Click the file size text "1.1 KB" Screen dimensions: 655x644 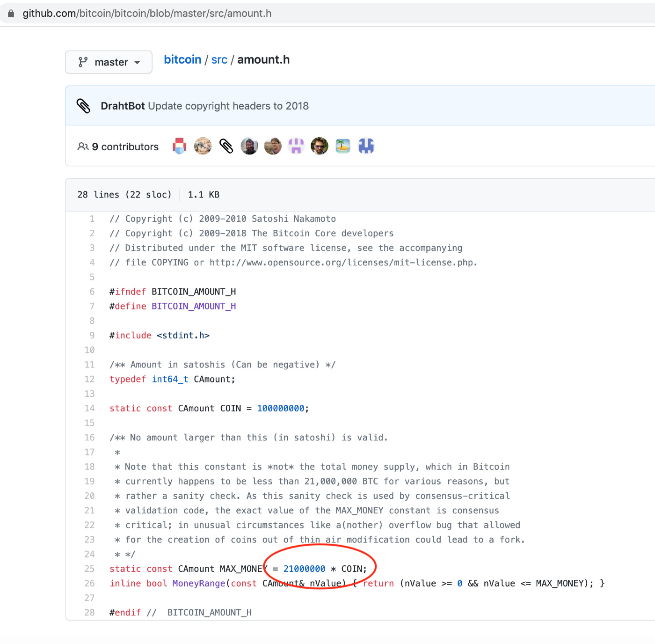point(204,195)
